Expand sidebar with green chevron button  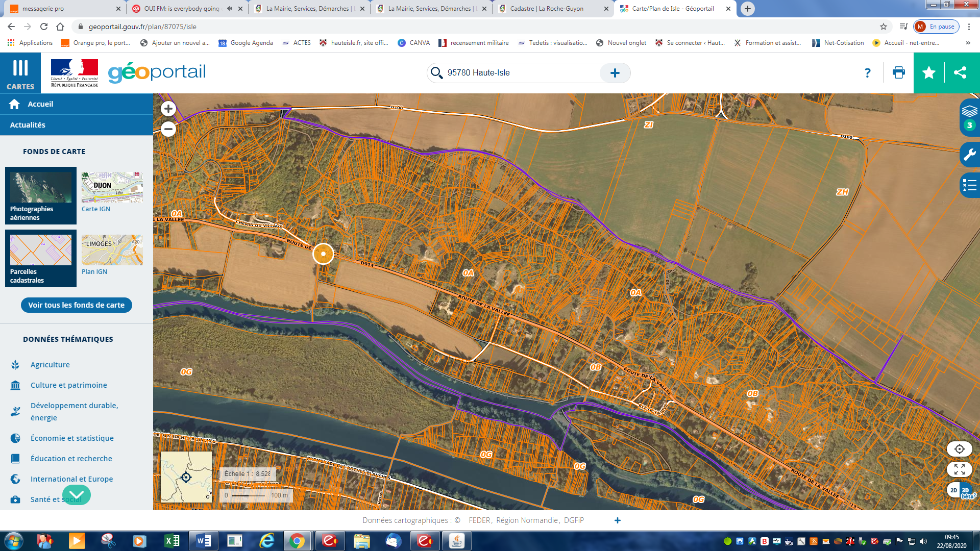[x=77, y=494]
